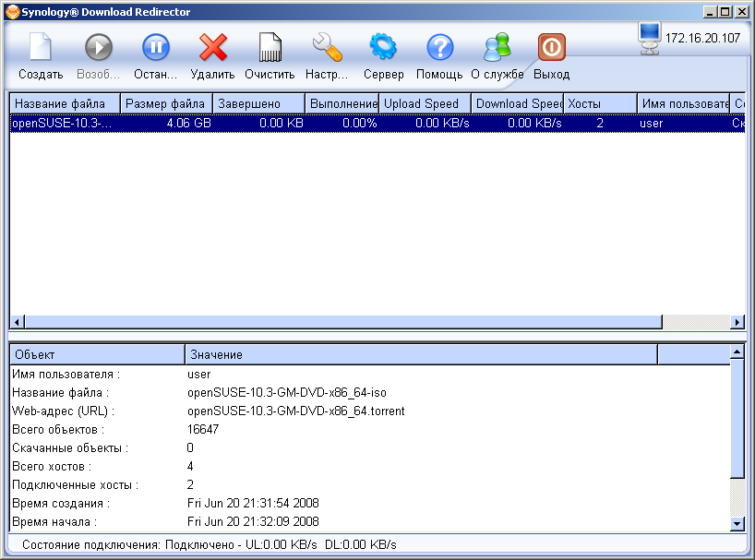Sort by Download Speed column header
Image resolution: width=755 pixels, height=560 pixels.
pos(518,103)
